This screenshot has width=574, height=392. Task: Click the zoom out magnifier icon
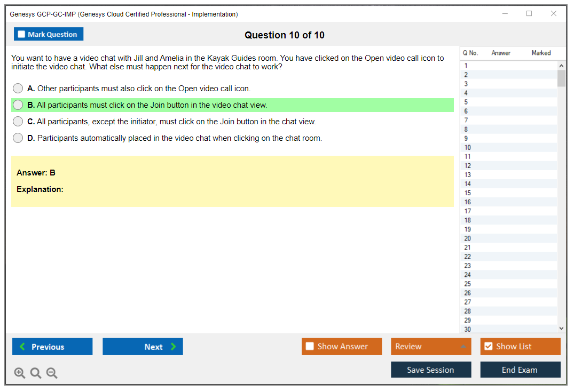pyautogui.click(x=52, y=373)
